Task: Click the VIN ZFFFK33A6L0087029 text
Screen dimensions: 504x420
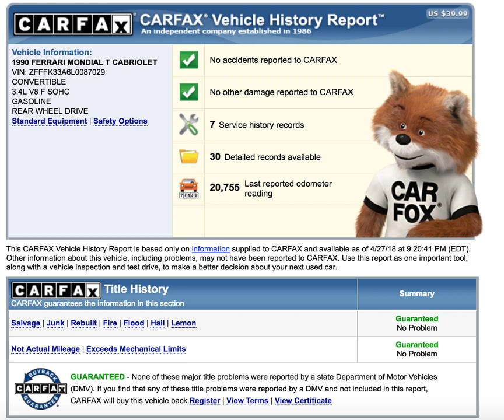Action: [x=58, y=72]
